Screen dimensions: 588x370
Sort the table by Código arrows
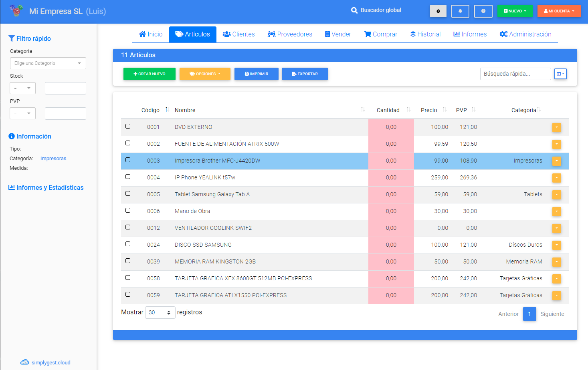pos(167,110)
